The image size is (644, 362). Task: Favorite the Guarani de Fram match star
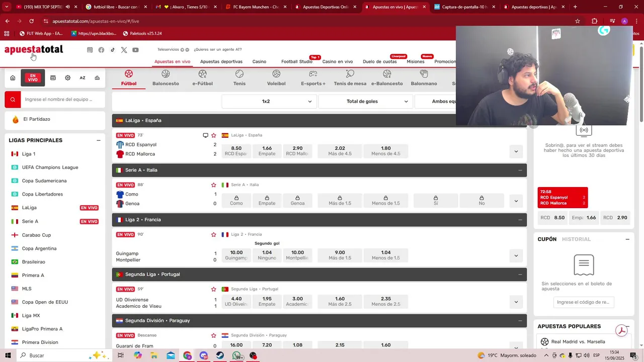214,335
